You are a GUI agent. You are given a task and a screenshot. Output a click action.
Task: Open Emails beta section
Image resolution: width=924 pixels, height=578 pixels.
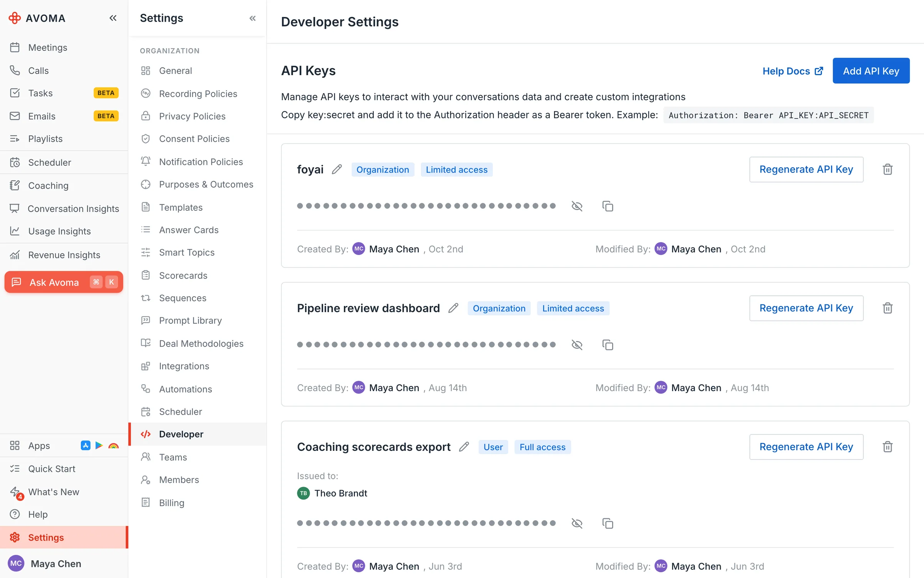point(64,116)
